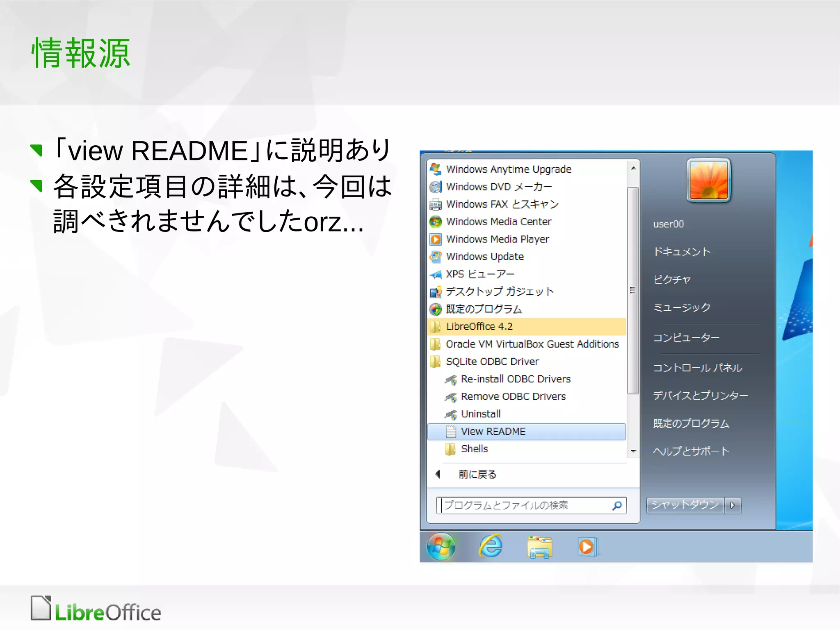Viewport: 840px width, 630px height.
Task: Click the user account flower picture
Action: (x=709, y=181)
